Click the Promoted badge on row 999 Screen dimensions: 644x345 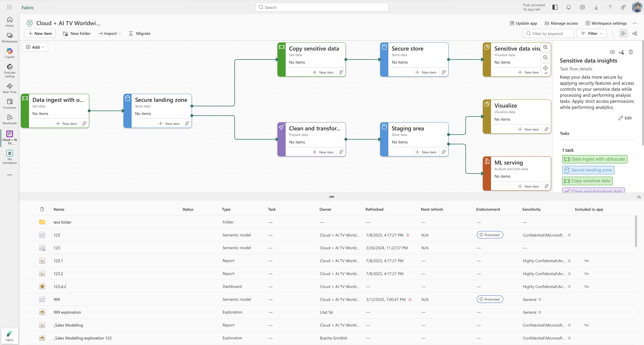tap(490, 299)
